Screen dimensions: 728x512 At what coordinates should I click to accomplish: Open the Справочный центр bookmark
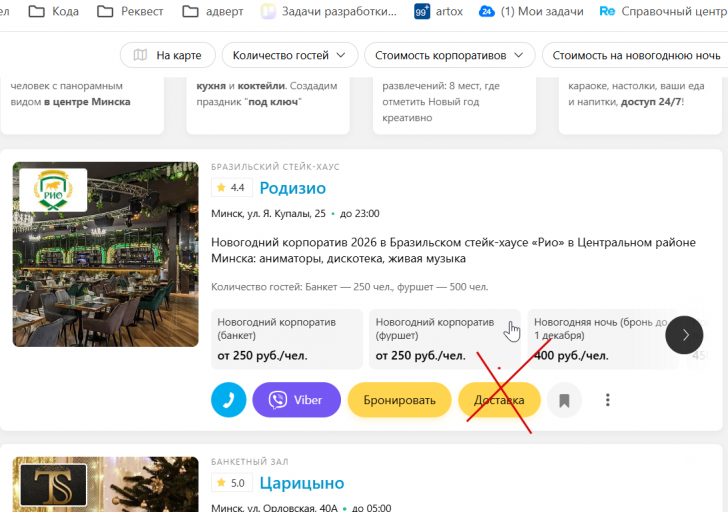click(x=663, y=11)
